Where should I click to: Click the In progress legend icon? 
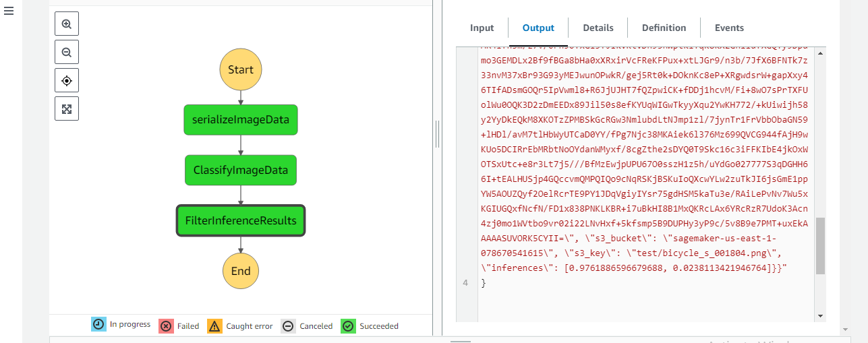[98, 324]
